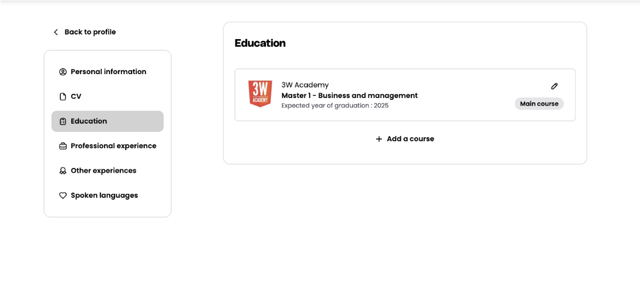Open Professional experience in sidebar
The height and width of the screenshot is (307, 644).
[x=113, y=146]
